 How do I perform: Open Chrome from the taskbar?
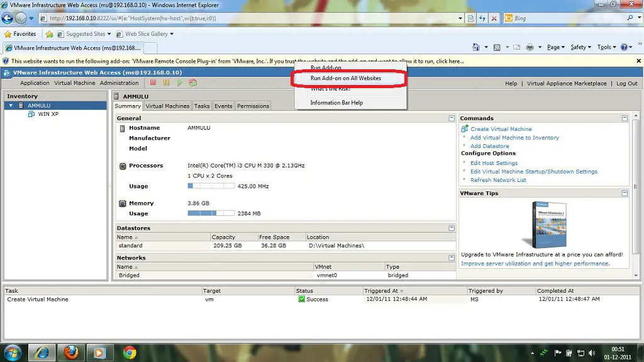pyautogui.click(x=130, y=353)
